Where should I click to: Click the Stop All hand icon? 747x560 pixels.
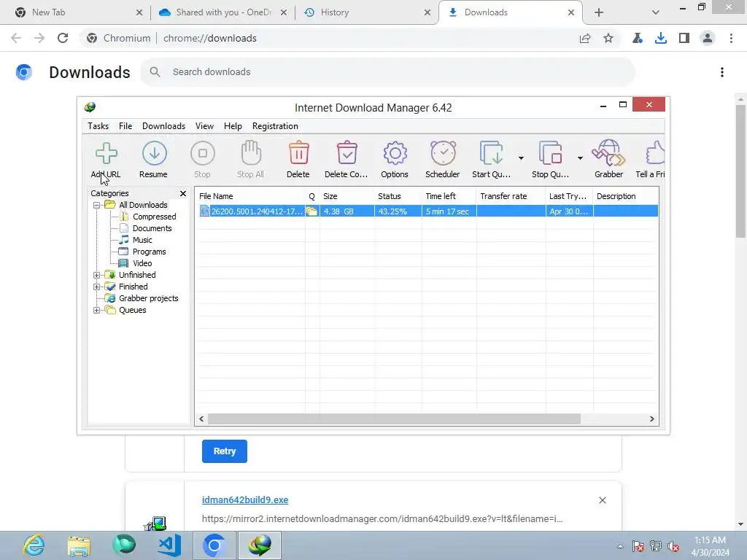tap(251, 153)
